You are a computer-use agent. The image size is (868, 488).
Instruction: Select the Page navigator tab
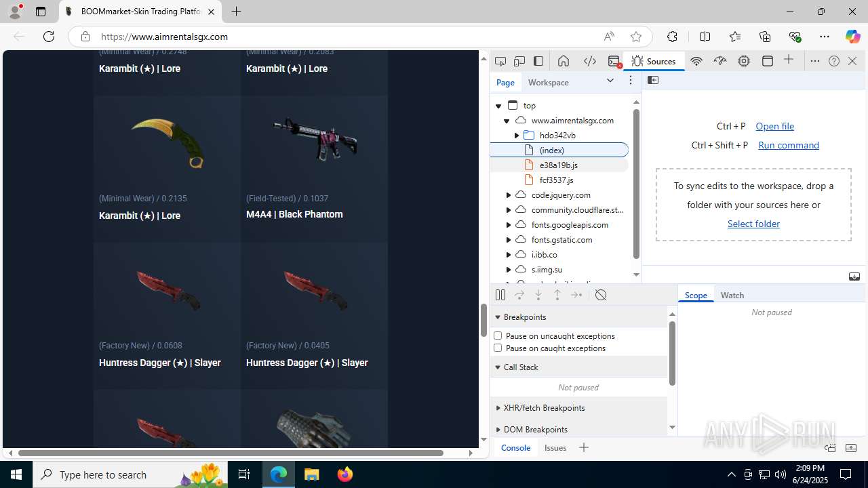(505, 82)
